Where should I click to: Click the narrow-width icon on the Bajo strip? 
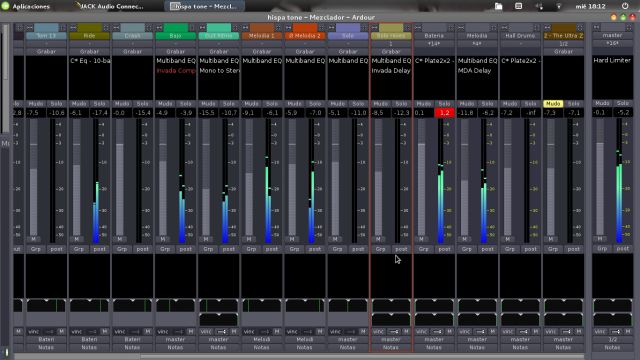tap(159, 27)
